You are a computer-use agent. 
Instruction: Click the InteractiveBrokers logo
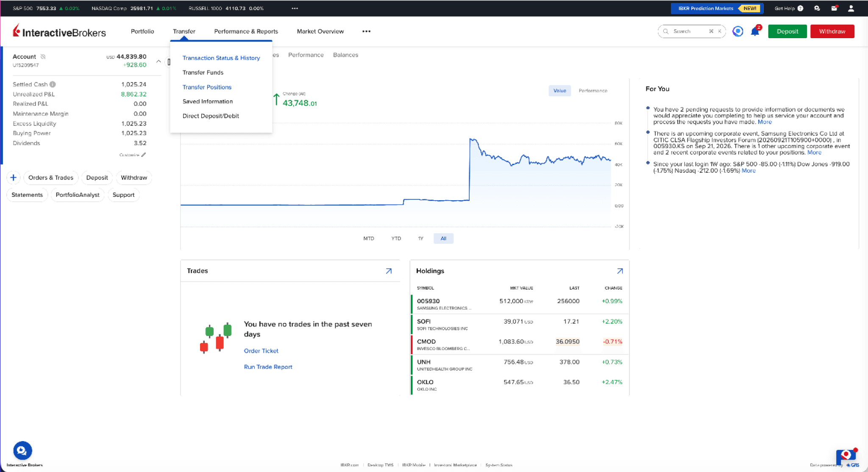[x=59, y=31]
